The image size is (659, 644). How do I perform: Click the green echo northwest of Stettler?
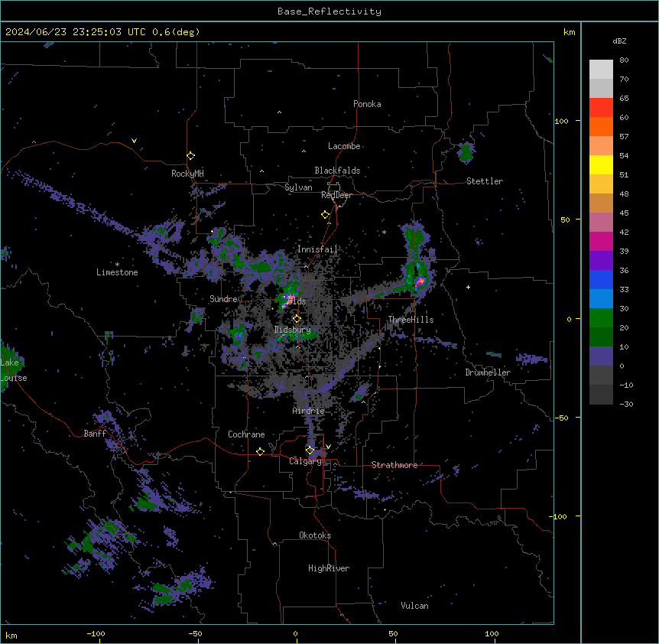tap(466, 153)
